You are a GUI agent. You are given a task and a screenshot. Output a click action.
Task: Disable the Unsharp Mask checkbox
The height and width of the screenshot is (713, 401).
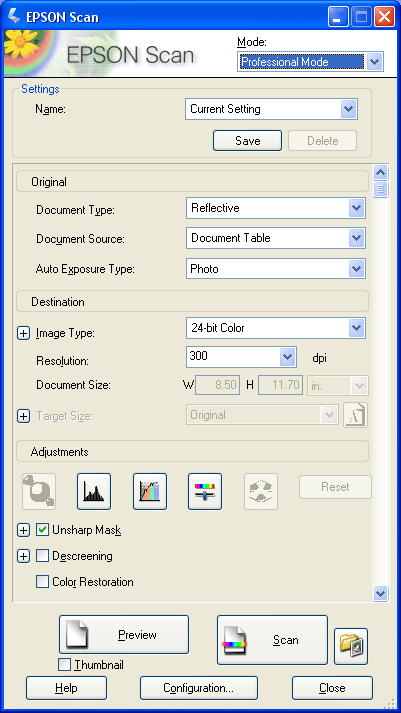(42, 530)
